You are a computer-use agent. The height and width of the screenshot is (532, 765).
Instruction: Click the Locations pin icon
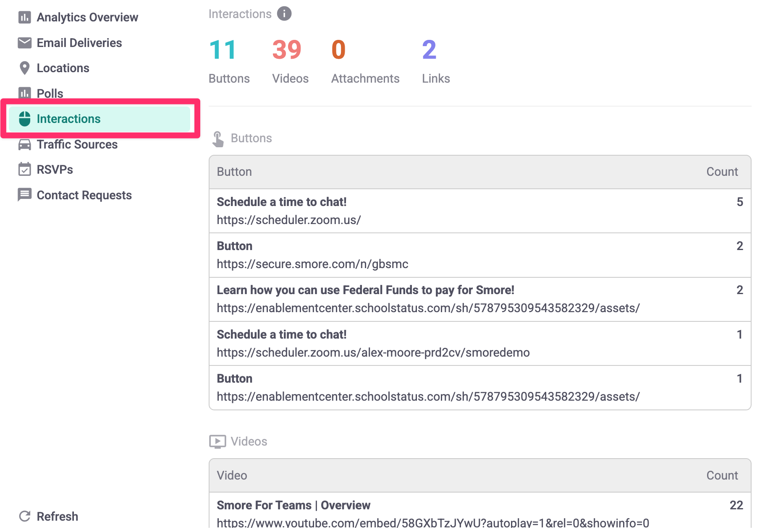24,68
